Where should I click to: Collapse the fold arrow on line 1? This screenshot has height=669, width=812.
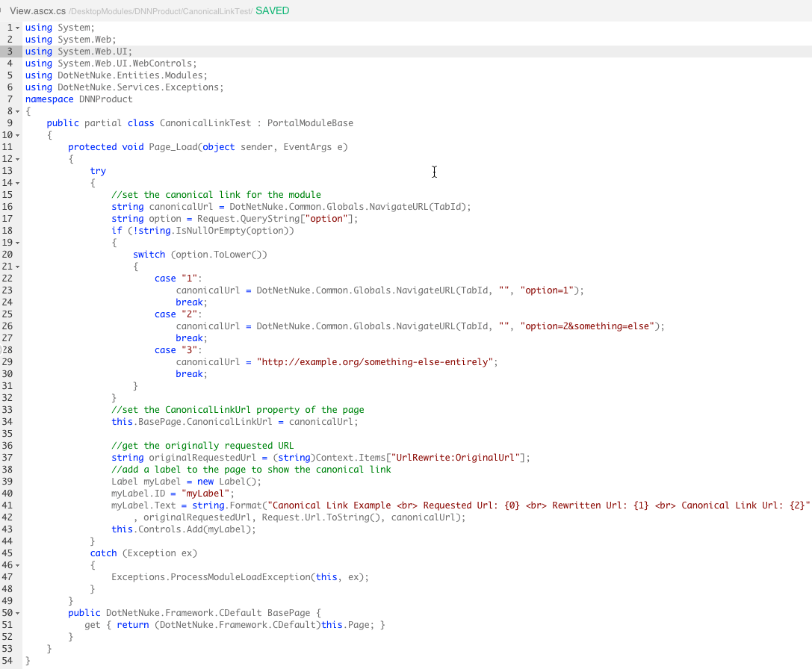(18, 28)
